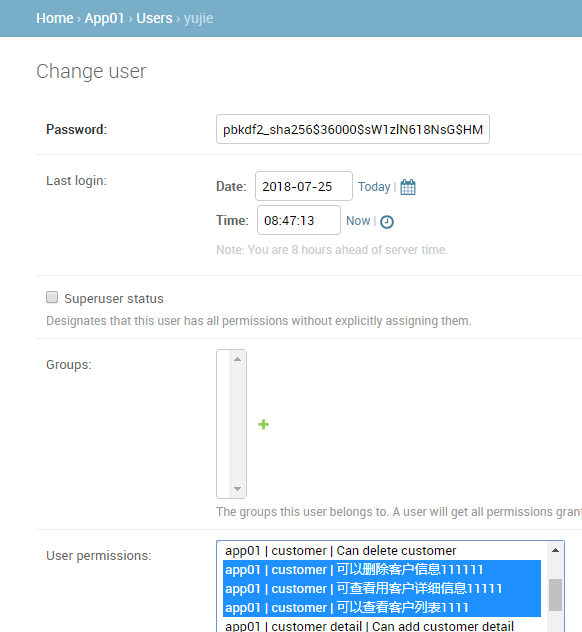
Task: Set date using Today link
Action: point(374,187)
